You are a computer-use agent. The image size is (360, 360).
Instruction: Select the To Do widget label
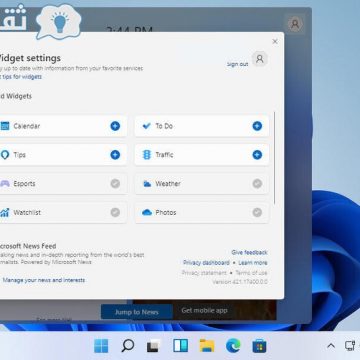(x=164, y=126)
